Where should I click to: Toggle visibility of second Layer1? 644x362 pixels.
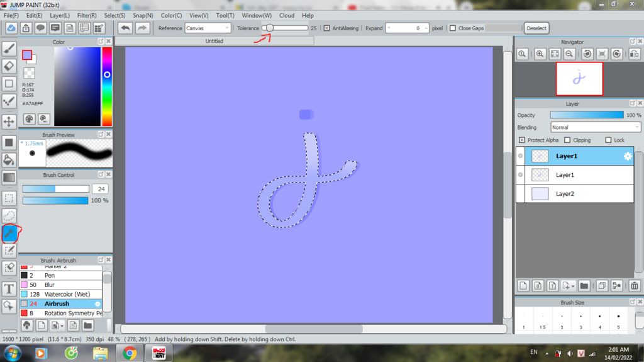pyautogui.click(x=520, y=175)
